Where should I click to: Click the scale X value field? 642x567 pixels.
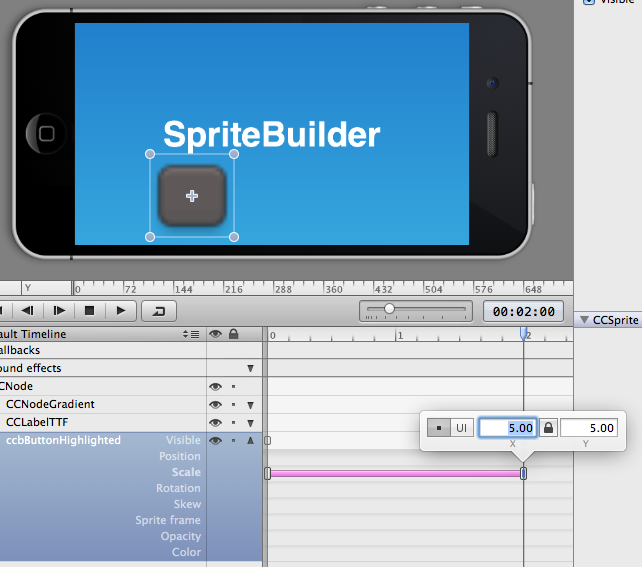(x=508, y=428)
